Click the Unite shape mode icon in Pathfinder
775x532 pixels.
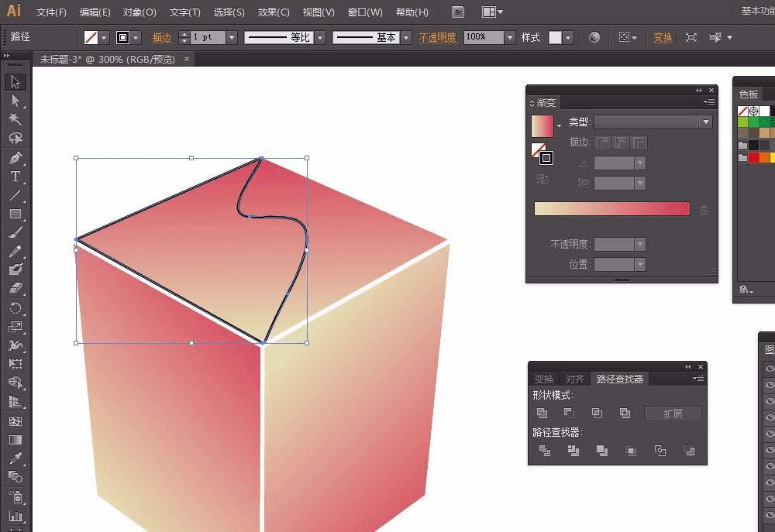coord(542,414)
